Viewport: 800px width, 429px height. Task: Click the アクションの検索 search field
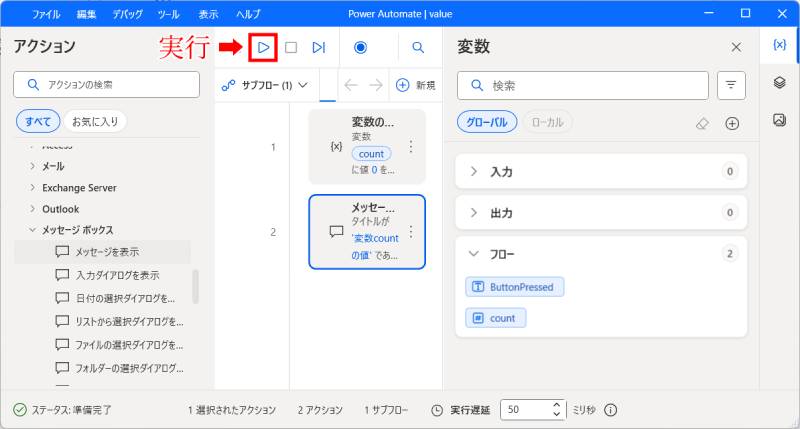click(107, 85)
